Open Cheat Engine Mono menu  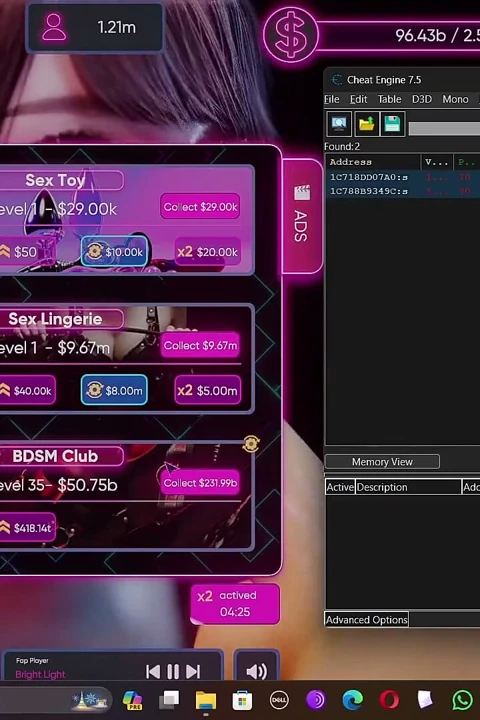(x=455, y=99)
